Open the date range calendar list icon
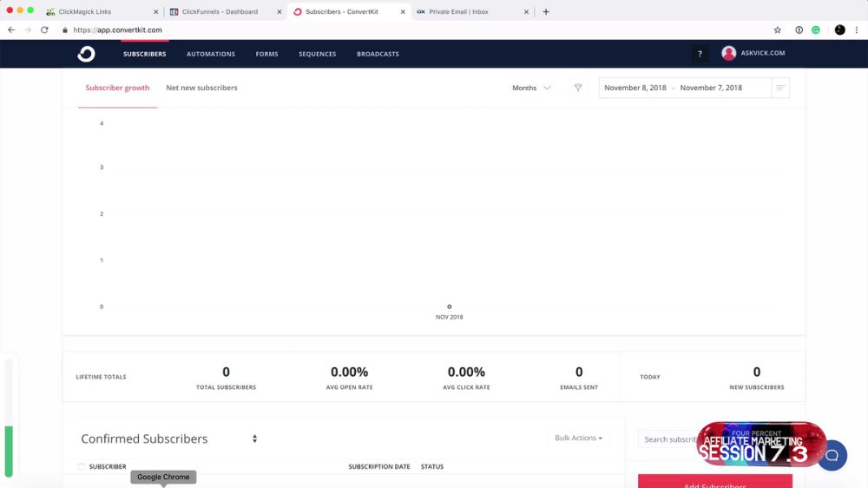The height and width of the screenshot is (488, 868). [780, 88]
